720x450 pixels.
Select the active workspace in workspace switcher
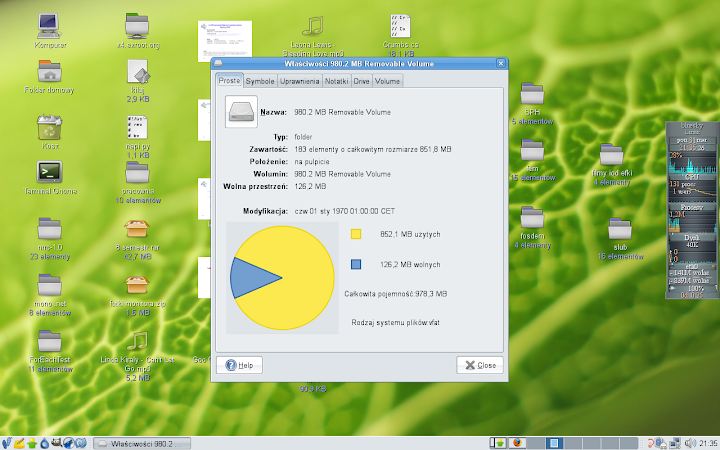554,443
